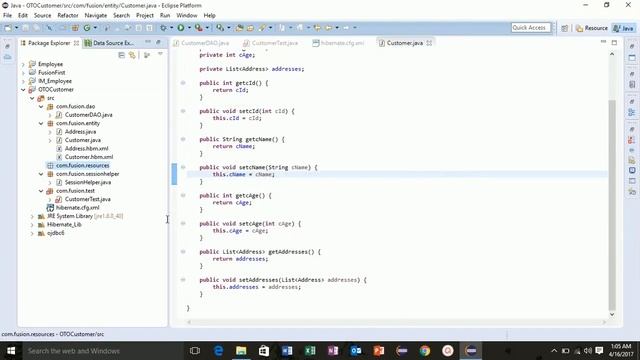Image resolution: width=640 pixels, height=360 pixels.
Task: Switch to the Resource perspective
Action: [x=591, y=28]
